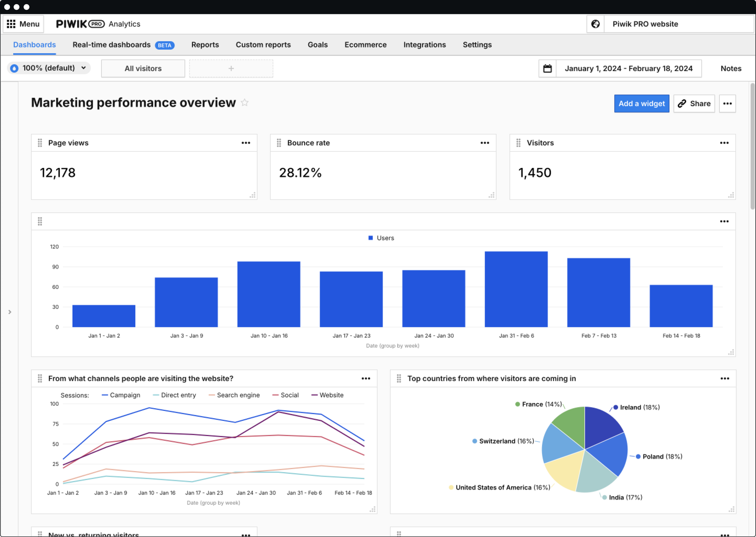
Task: Open the Menu app grid icon
Action: click(11, 24)
